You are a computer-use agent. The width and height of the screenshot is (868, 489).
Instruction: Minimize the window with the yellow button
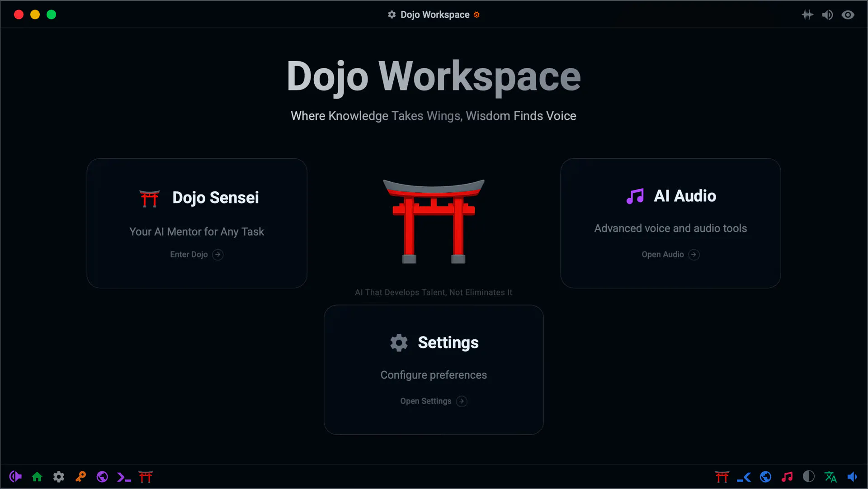point(35,14)
